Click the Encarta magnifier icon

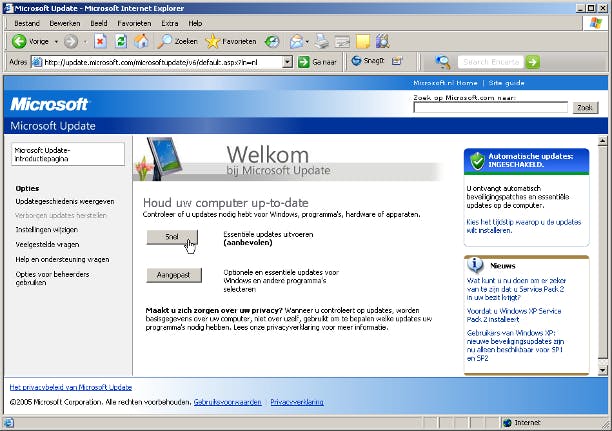443,62
